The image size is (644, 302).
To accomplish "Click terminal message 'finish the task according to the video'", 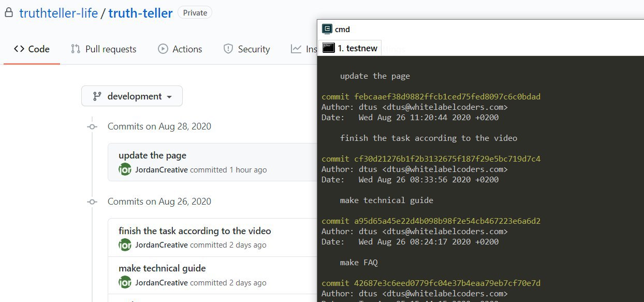I will click(429, 138).
